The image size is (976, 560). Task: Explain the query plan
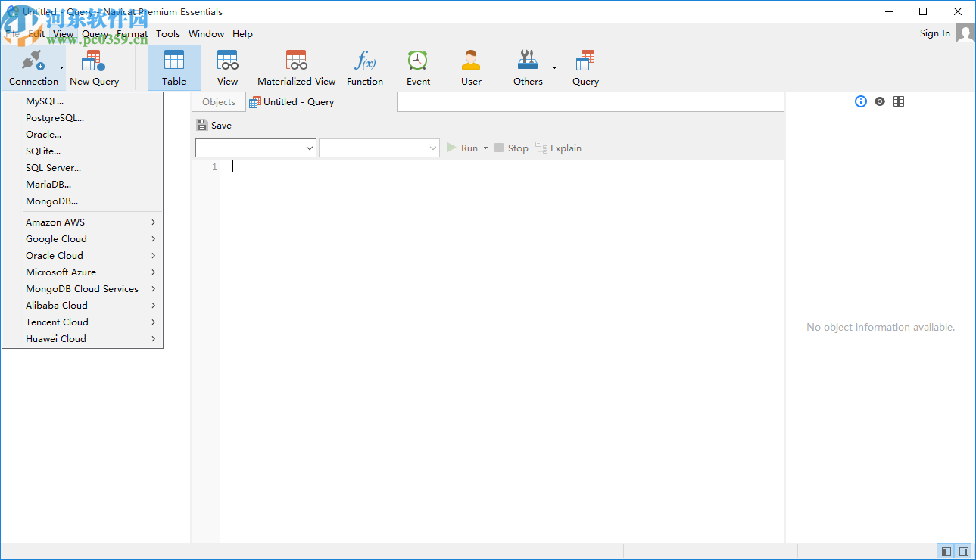point(559,148)
